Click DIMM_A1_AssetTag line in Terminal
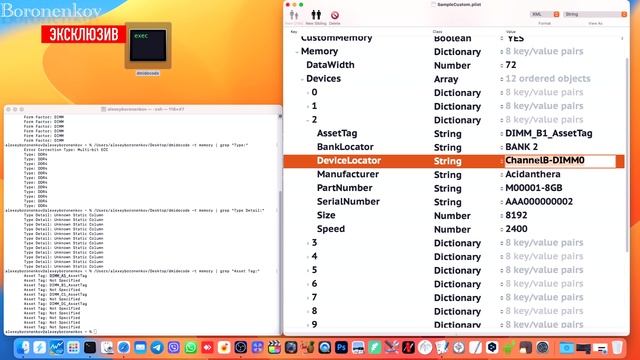 pos(55,276)
